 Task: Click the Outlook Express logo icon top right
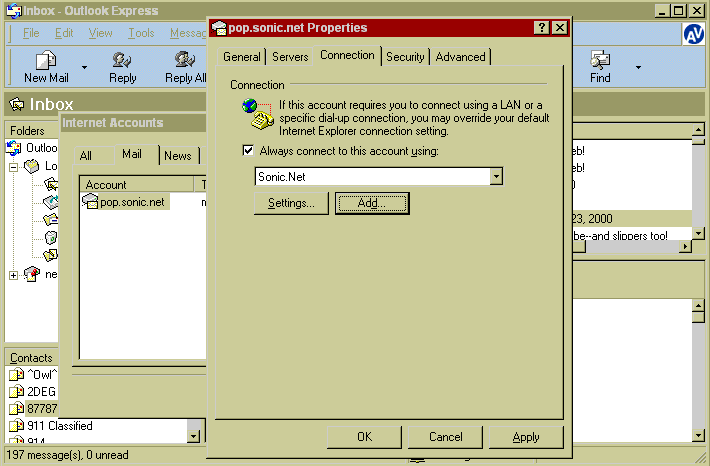click(693, 34)
